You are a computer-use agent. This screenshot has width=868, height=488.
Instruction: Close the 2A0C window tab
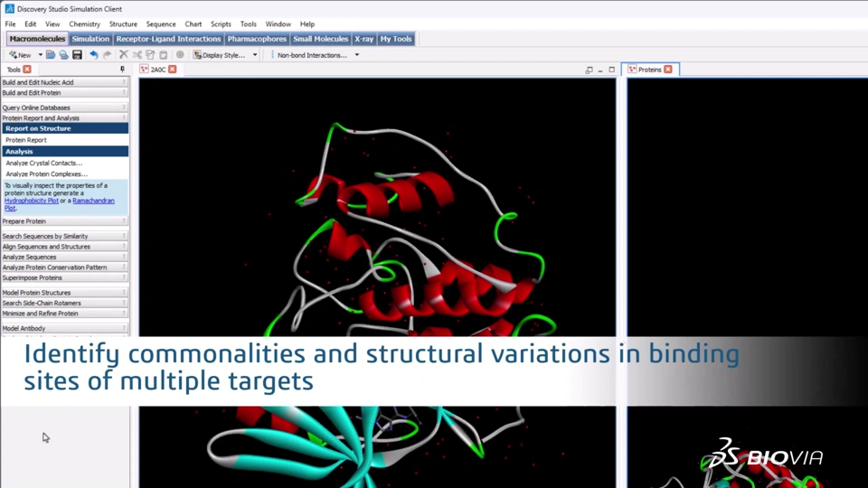pyautogui.click(x=172, y=70)
